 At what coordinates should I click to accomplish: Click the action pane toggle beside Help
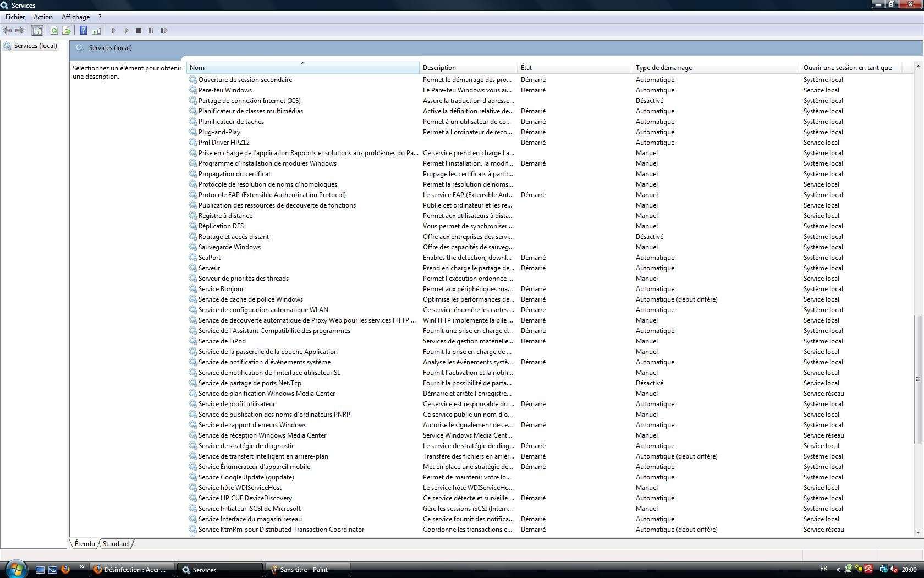[96, 30]
